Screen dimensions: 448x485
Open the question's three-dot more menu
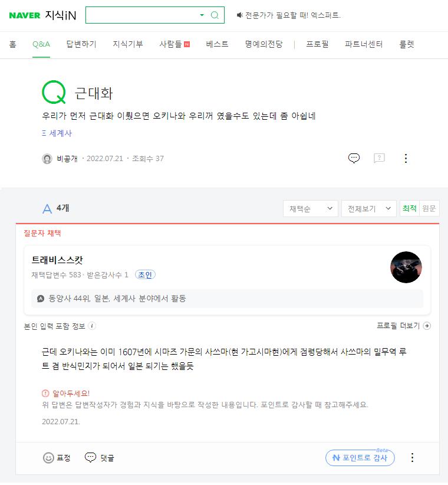point(406,158)
